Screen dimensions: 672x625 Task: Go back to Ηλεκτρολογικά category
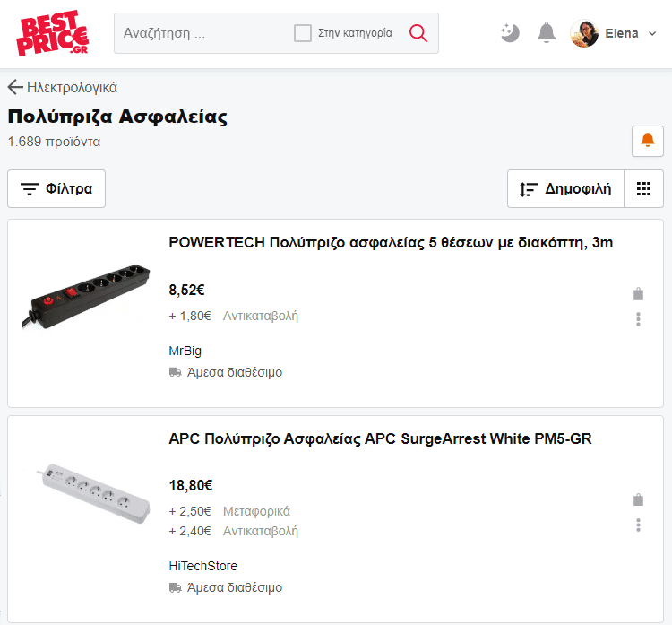[x=63, y=87]
